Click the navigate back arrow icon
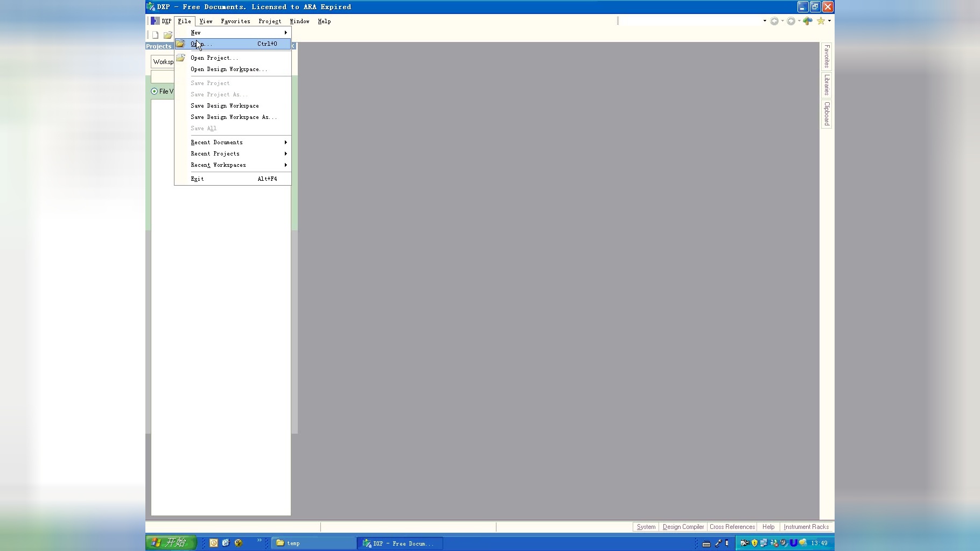The width and height of the screenshot is (980, 551). click(774, 21)
